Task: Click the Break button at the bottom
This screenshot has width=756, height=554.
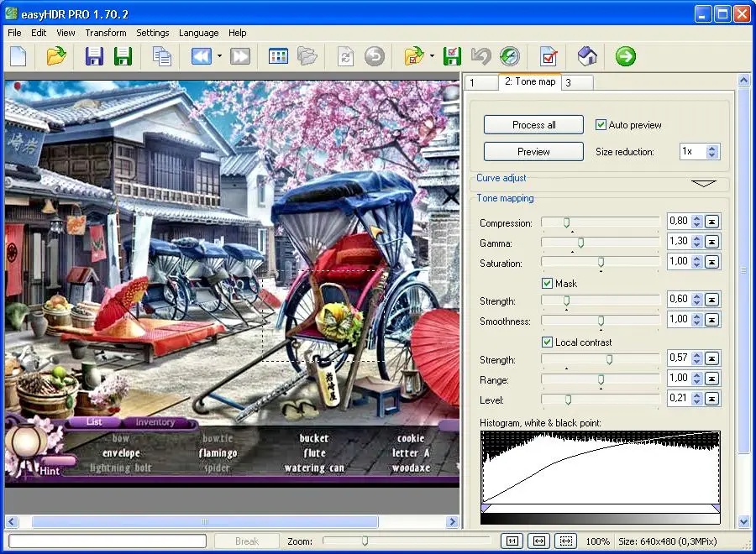Action: coord(246,541)
